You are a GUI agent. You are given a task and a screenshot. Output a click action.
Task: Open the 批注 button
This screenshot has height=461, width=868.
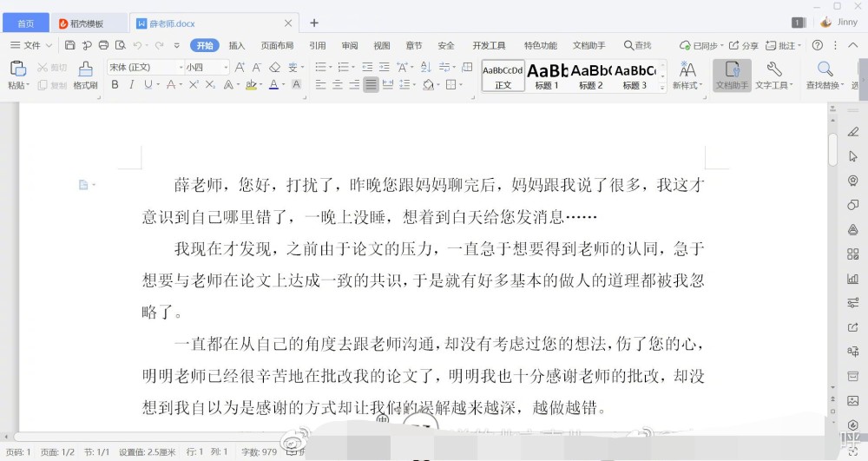click(783, 45)
